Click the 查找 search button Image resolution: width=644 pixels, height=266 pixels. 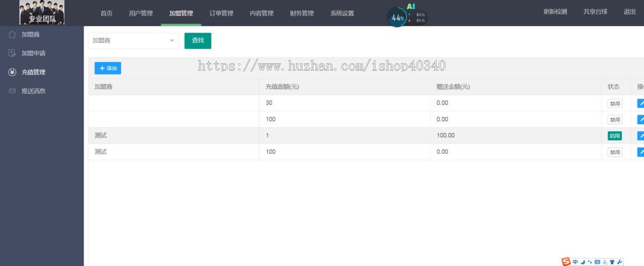click(x=198, y=41)
